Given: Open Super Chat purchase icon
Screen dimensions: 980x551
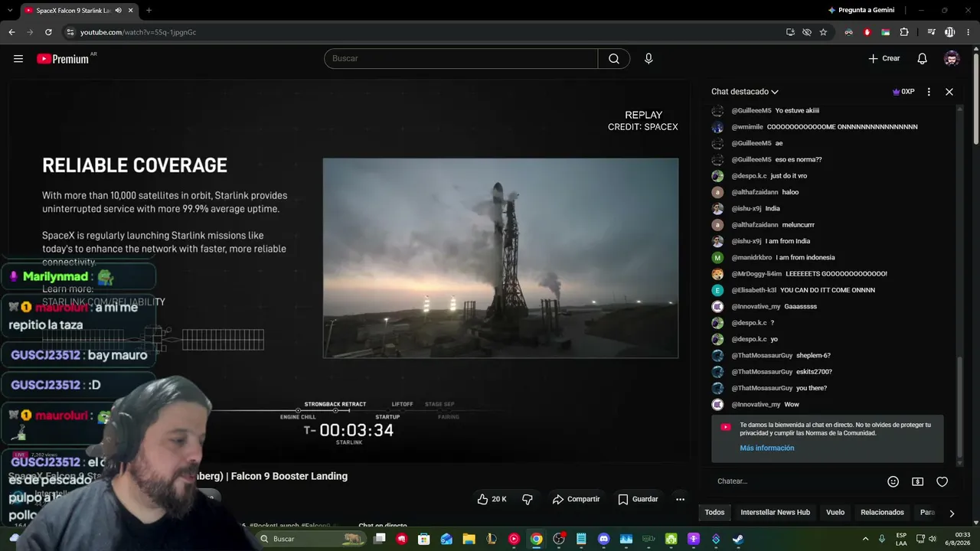Looking at the screenshot, I should 917,481.
